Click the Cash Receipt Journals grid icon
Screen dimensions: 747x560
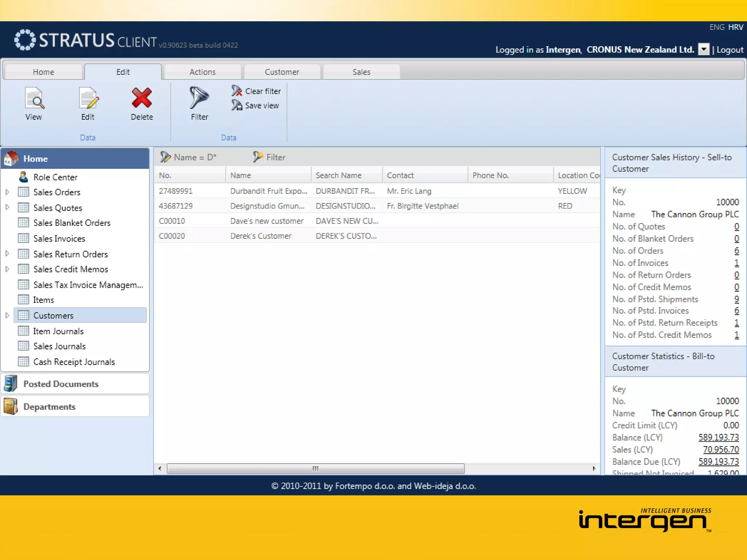24,362
